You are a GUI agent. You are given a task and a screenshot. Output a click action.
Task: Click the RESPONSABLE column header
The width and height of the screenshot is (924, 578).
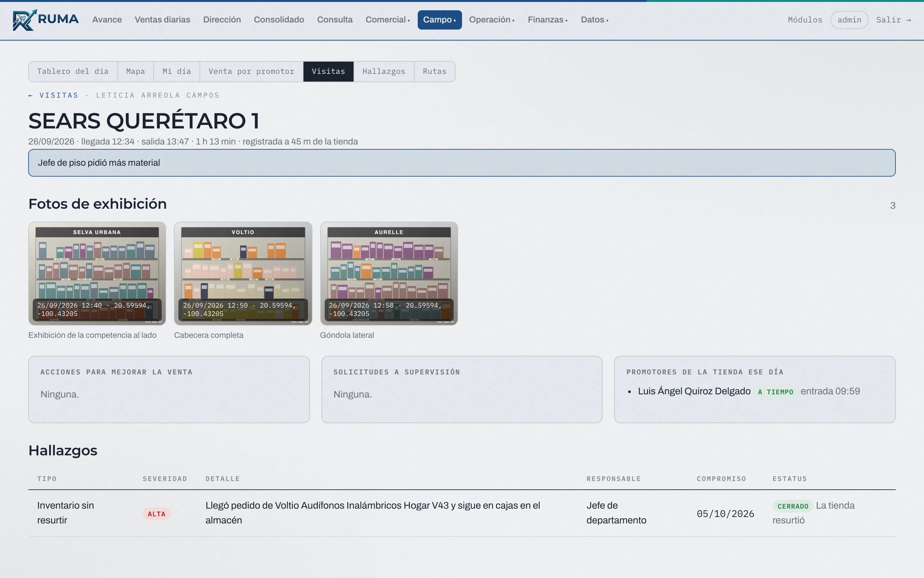(613, 478)
